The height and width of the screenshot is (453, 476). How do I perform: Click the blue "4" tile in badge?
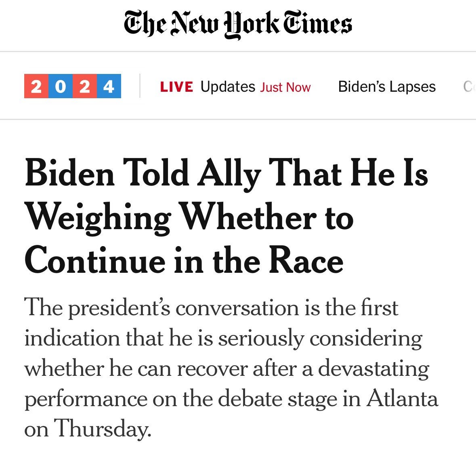109,86
